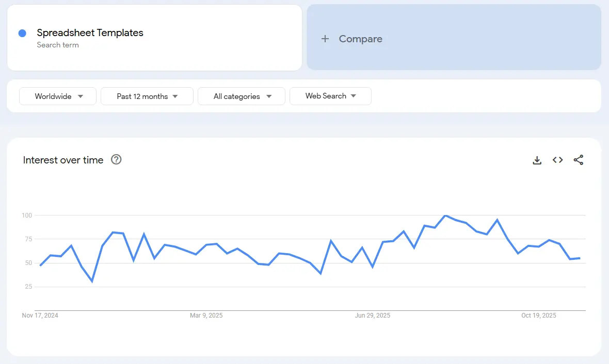
Task: Open the All categories dropdown
Action: pos(242,96)
